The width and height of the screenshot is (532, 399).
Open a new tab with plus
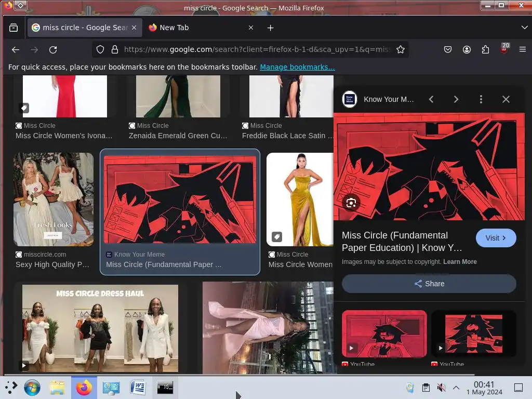click(x=270, y=28)
